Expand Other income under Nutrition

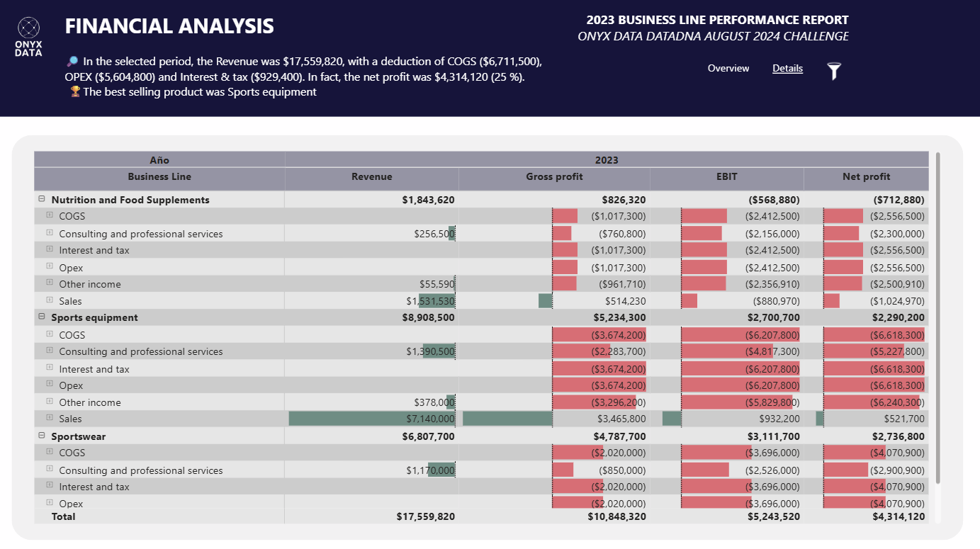point(50,283)
